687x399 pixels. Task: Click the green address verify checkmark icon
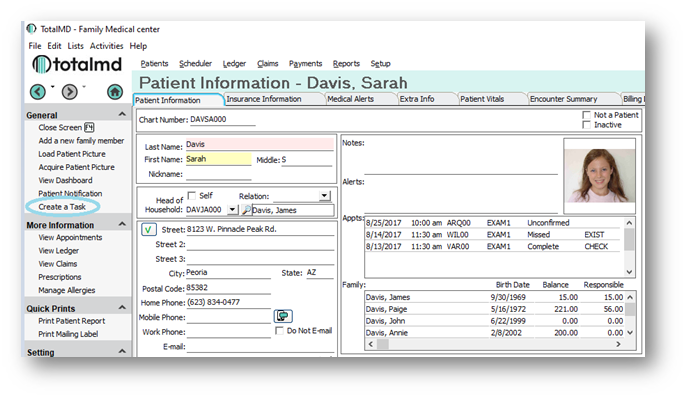[x=148, y=229]
